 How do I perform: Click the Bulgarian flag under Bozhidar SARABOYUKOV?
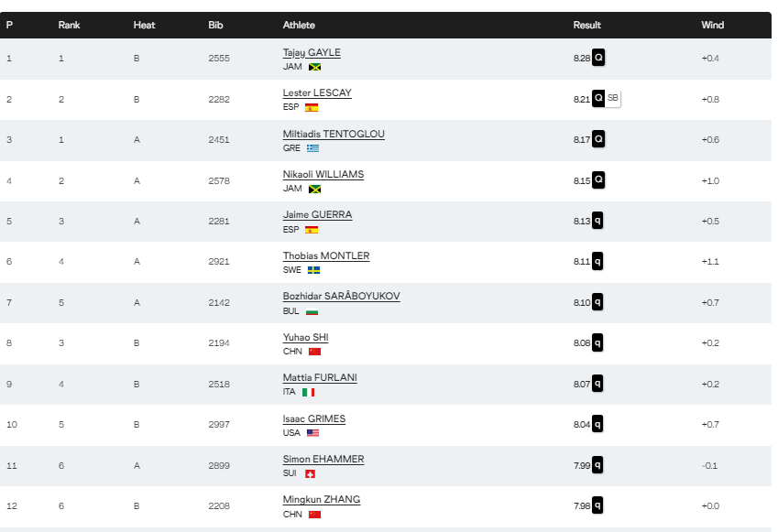[x=312, y=312]
